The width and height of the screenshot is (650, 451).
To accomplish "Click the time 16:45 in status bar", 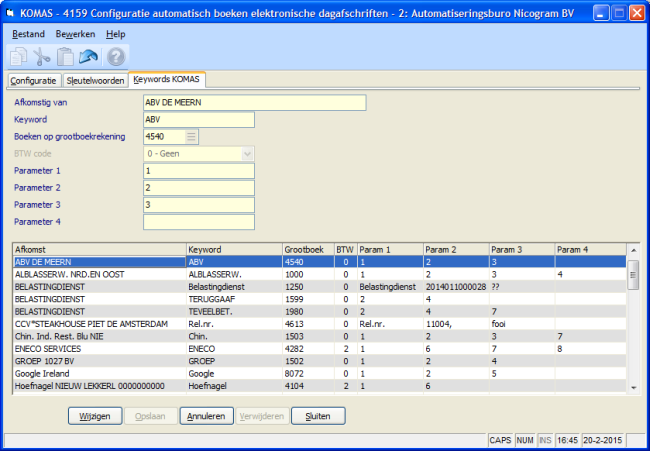I will click(x=568, y=440).
